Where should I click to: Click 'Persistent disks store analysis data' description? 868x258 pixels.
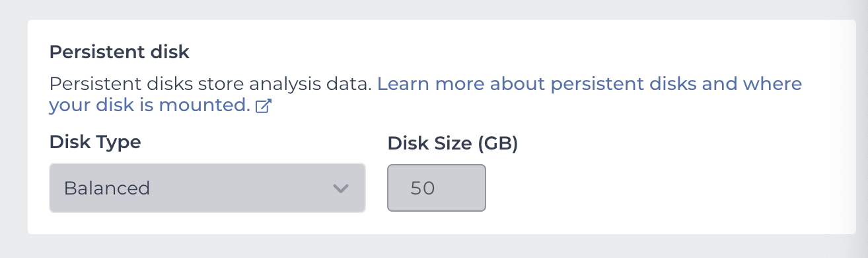click(211, 85)
